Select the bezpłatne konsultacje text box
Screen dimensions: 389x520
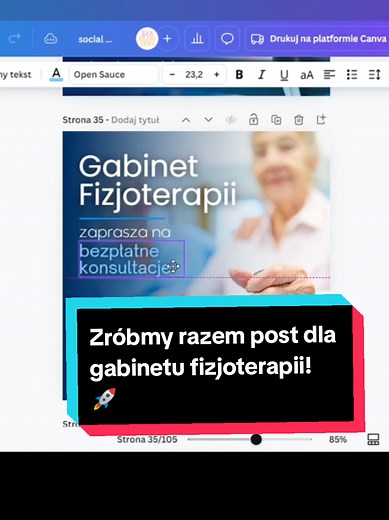132,259
